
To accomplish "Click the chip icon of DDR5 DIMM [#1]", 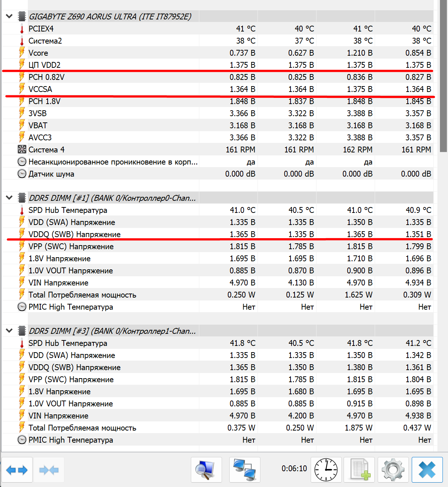I will click(x=22, y=198).
